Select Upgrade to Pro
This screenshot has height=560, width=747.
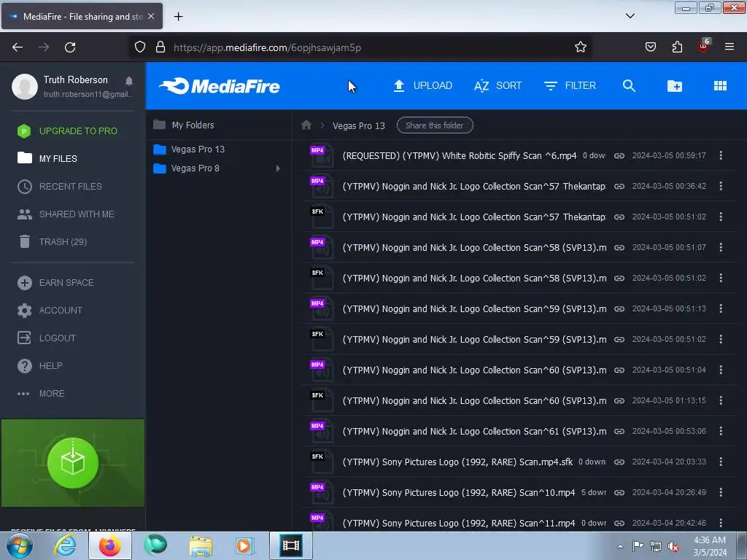coord(68,131)
